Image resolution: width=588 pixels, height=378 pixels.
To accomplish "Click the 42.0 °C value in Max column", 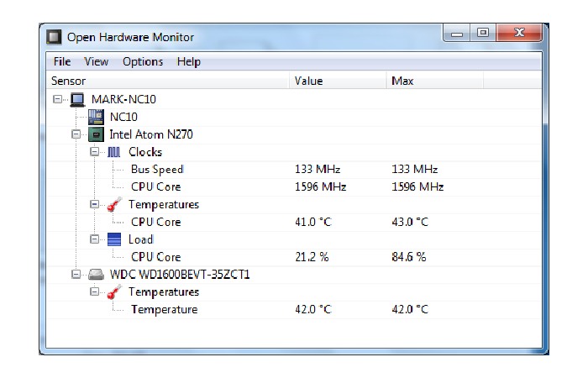I will pos(410,309).
